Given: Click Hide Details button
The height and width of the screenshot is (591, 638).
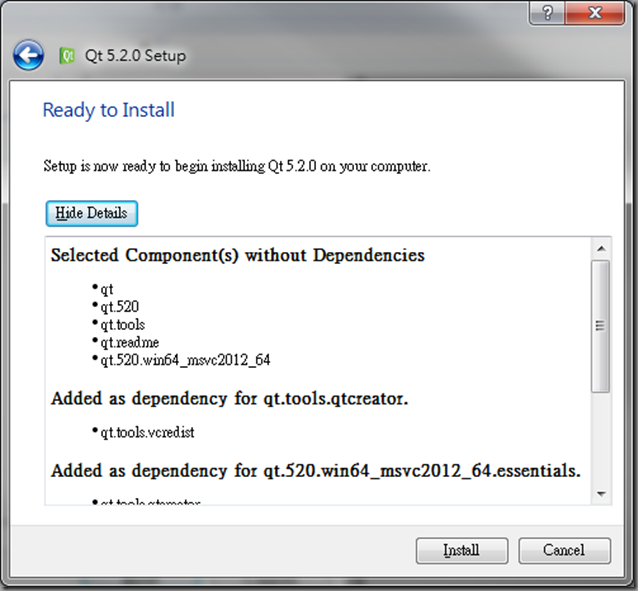Looking at the screenshot, I should pos(92,213).
